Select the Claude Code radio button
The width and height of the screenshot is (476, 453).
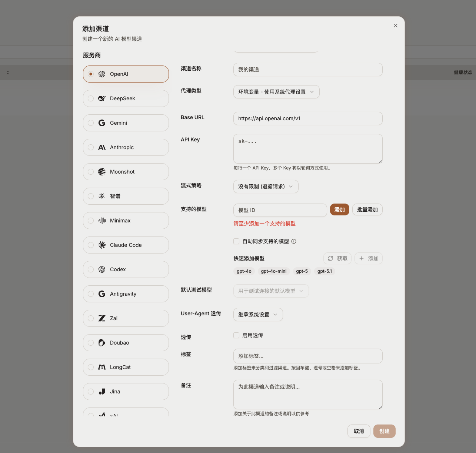click(x=91, y=245)
